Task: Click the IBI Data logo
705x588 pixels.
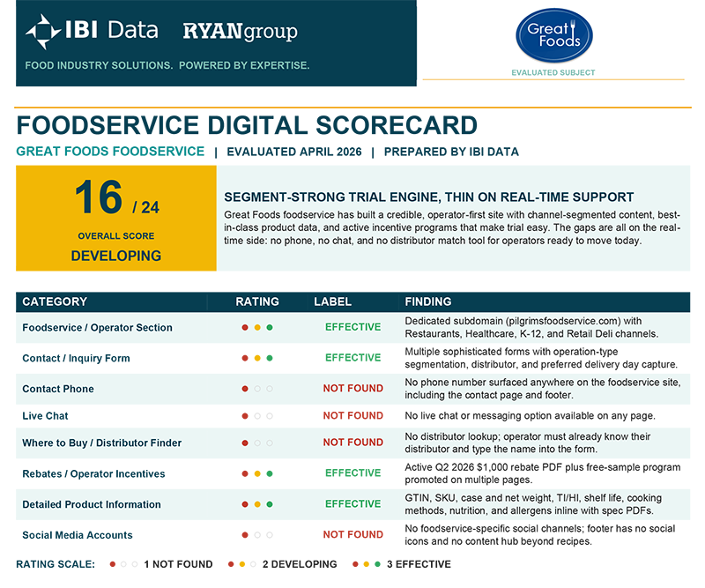Action: click(92, 31)
